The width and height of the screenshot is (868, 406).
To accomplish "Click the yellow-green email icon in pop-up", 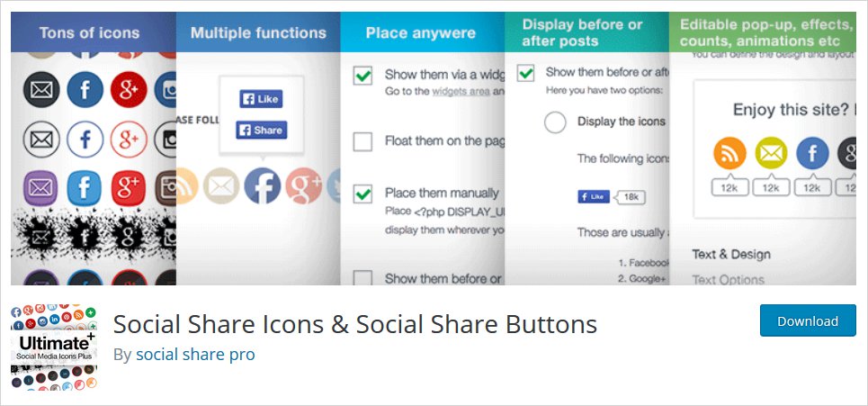I will (771, 154).
